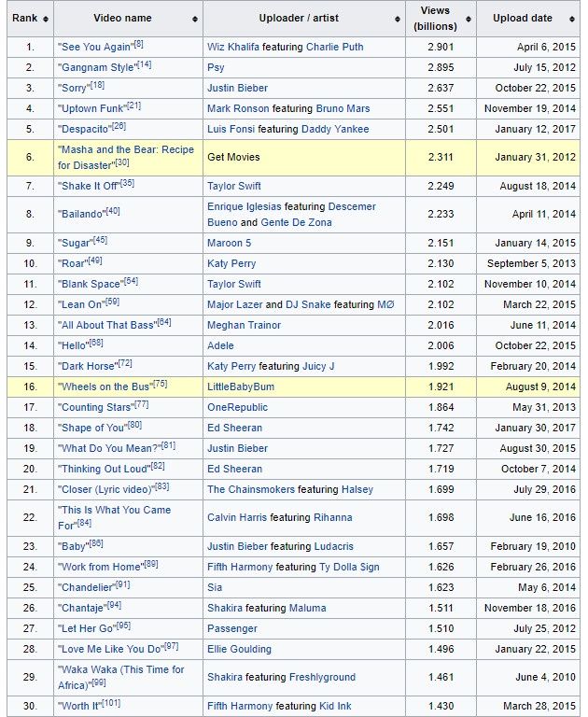The height and width of the screenshot is (717, 588).
Task: Click the Ellie Goulding link
Action: point(239,650)
